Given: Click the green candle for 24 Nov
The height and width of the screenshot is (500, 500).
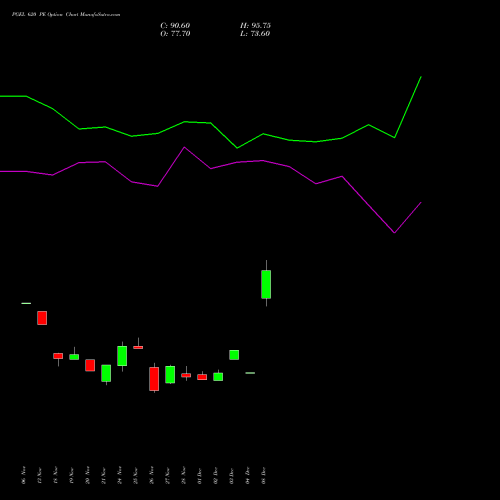Looking at the screenshot, I should pyautogui.click(x=122, y=356).
